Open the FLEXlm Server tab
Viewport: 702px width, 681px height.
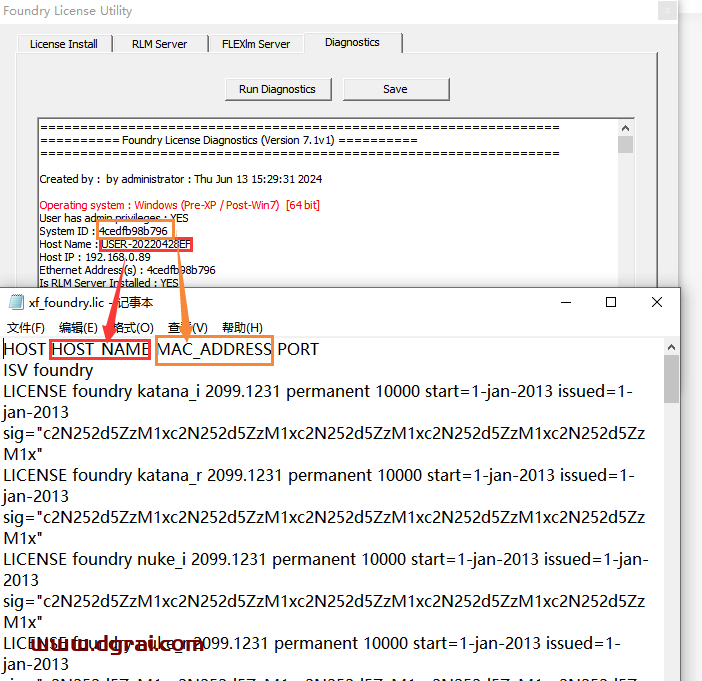click(256, 44)
